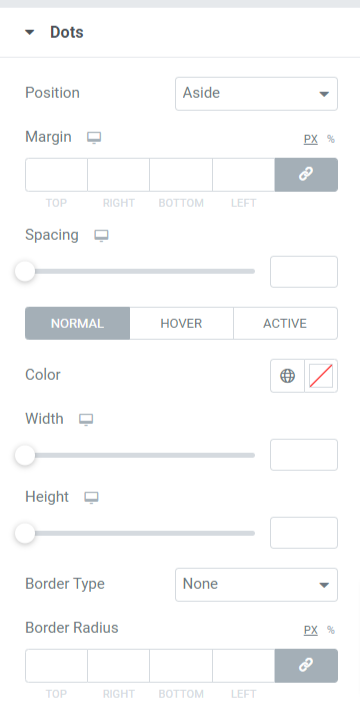Open the Position dropdown
This screenshot has height=716, width=360.
pos(256,94)
